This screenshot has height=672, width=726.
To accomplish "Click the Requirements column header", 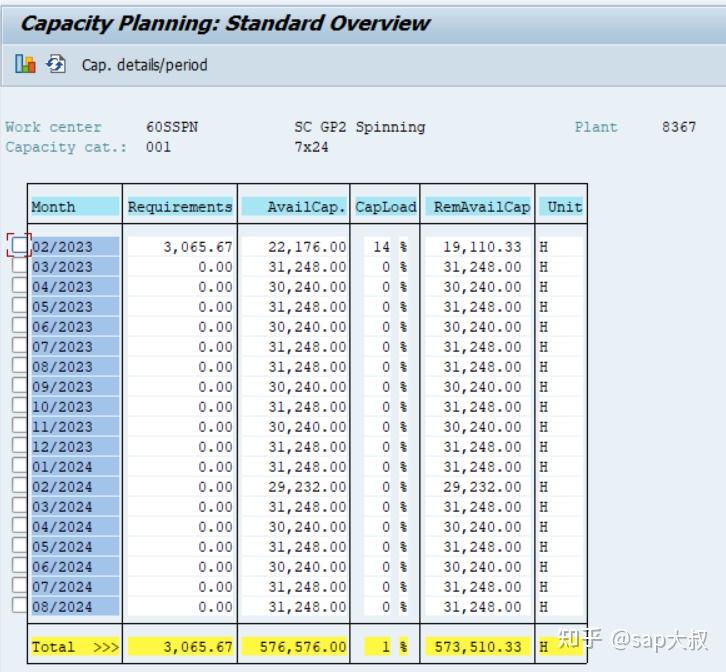I will point(180,207).
